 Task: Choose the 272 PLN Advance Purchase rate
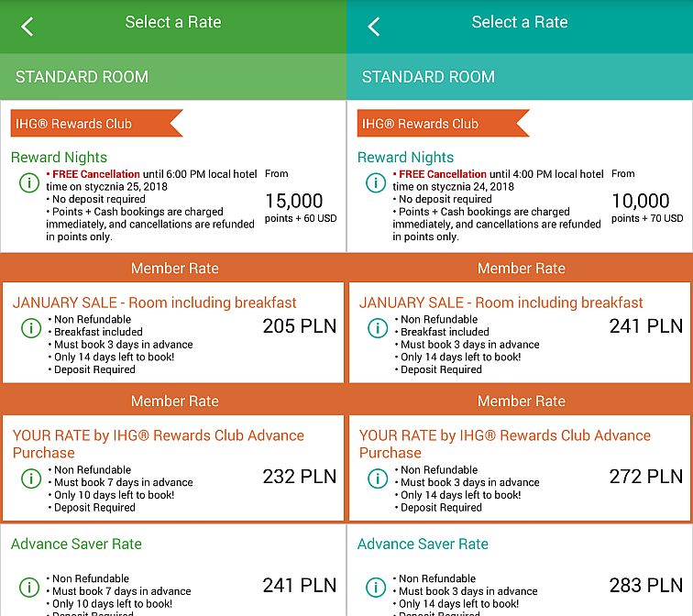pos(646,477)
